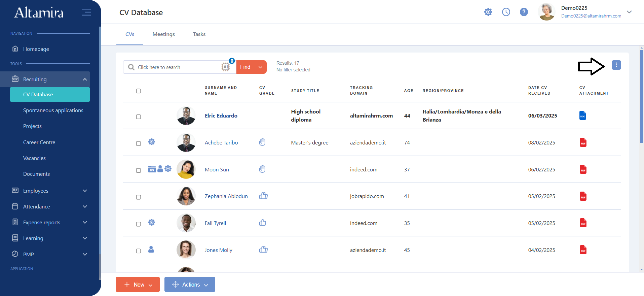Viewport: 644px width, 296px height.
Task: Open the Demo0225 account dropdown
Action: (x=629, y=12)
